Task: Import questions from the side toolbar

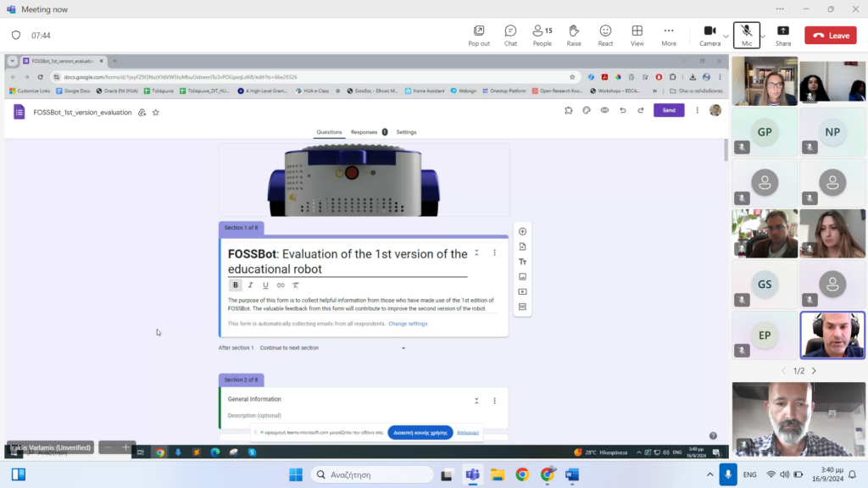Action: pos(522,247)
